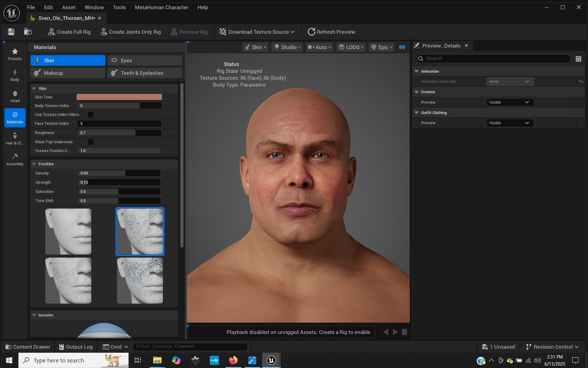Open the Skin Tone color swatch
The height and width of the screenshot is (368, 588).
tap(119, 97)
